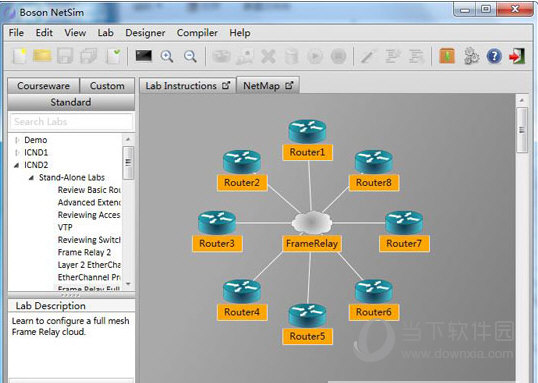Select the Router6 device icon

374,291
